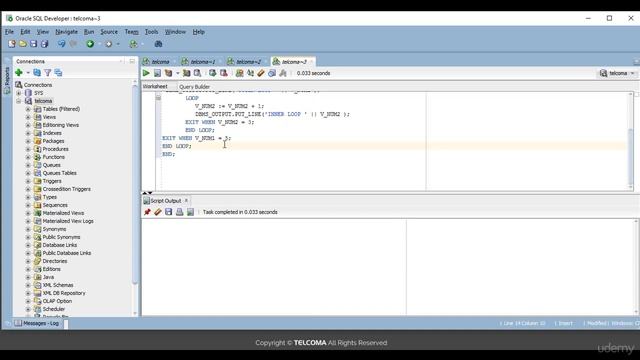Save the Script Output with disk icon

[x=169, y=212]
